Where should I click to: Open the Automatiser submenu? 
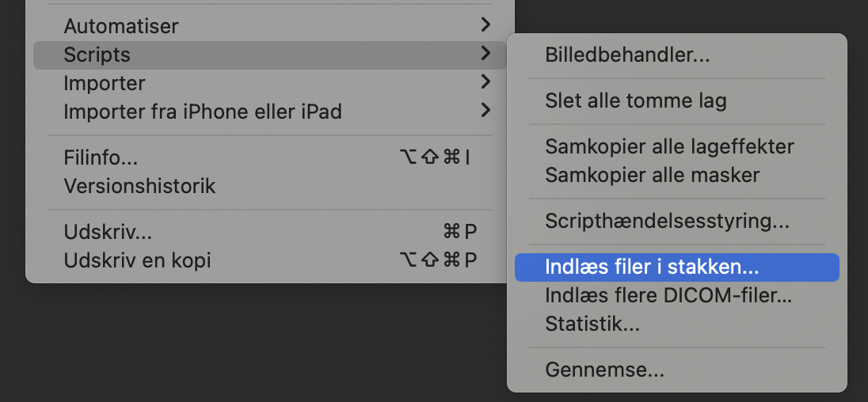pyautogui.click(x=121, y=26)
